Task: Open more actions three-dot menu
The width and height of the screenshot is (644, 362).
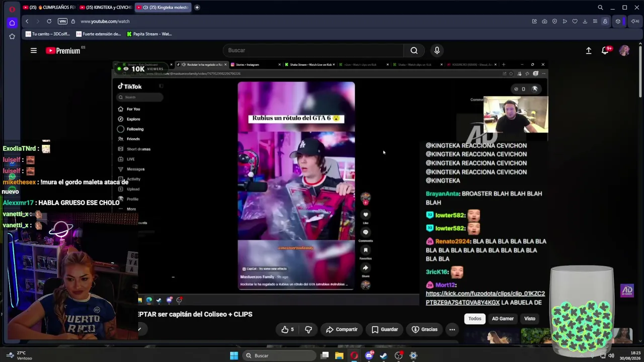Action: [452, 329]
